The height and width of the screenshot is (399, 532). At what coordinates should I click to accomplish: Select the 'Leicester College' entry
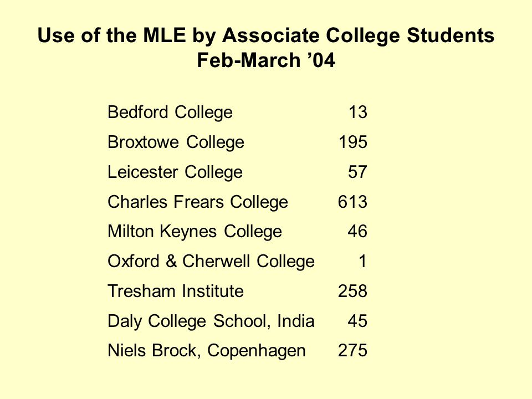tap(175, 172)
